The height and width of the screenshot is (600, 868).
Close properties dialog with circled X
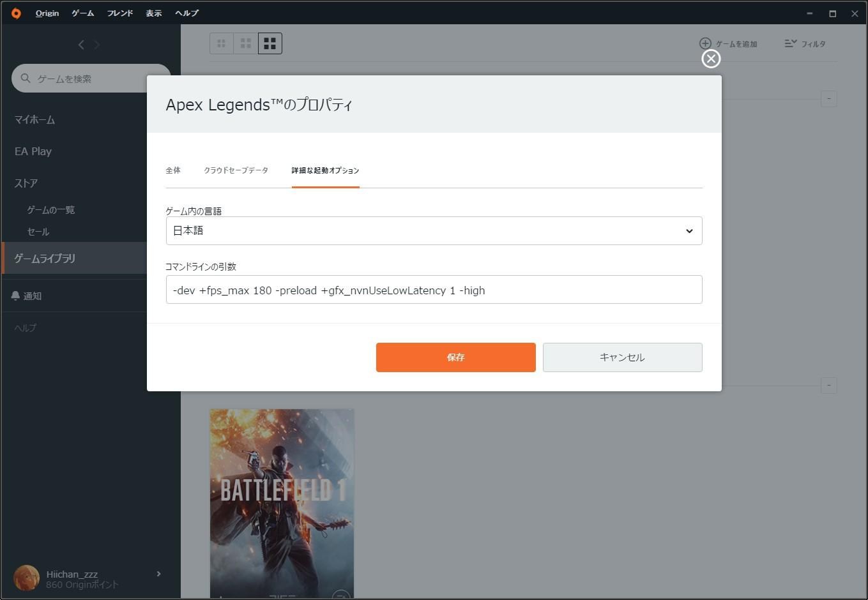711,59
